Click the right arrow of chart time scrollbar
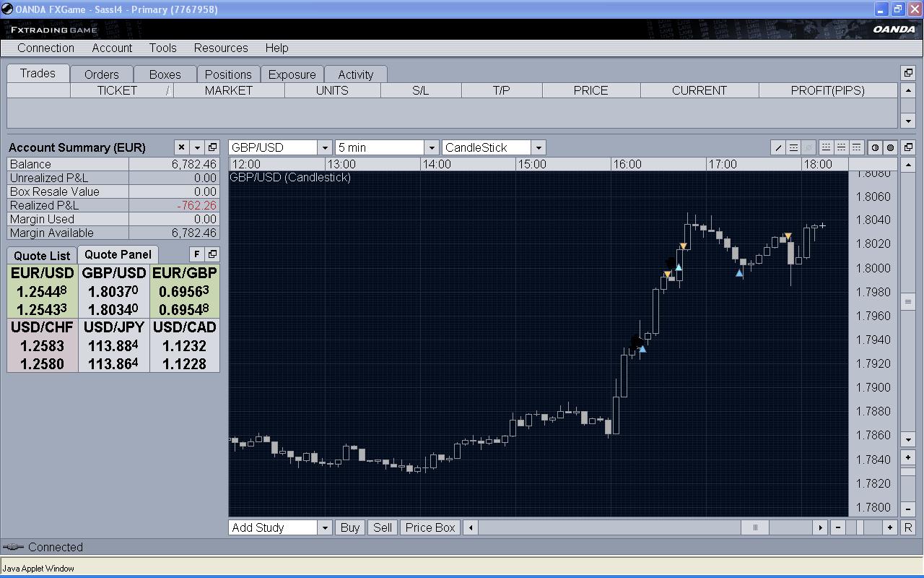 point(820,527)
